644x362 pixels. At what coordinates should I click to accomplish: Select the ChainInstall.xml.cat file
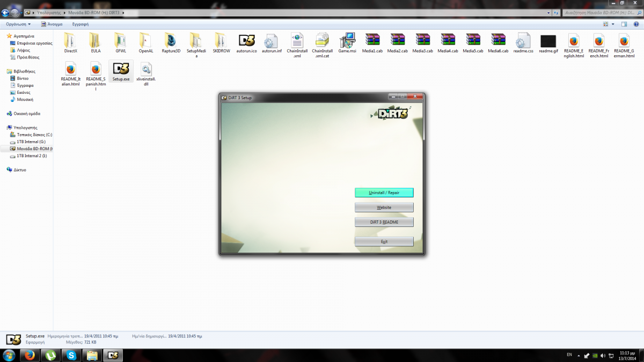[323, 46]
